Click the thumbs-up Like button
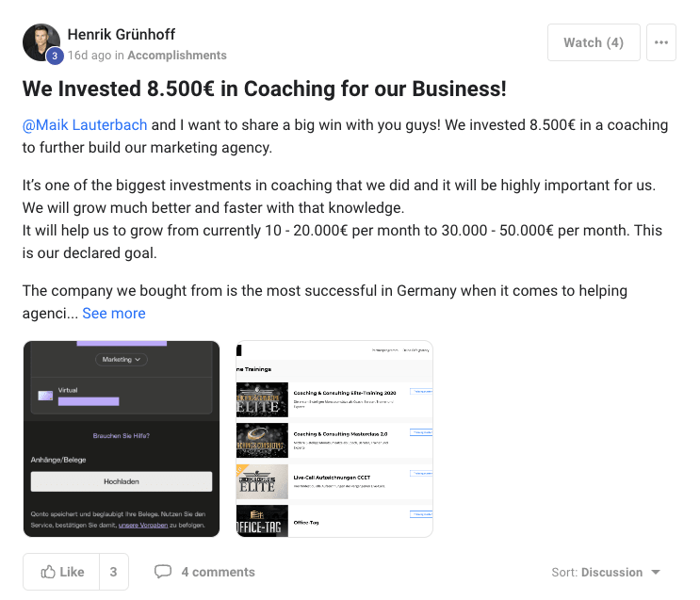 [63, 572]
